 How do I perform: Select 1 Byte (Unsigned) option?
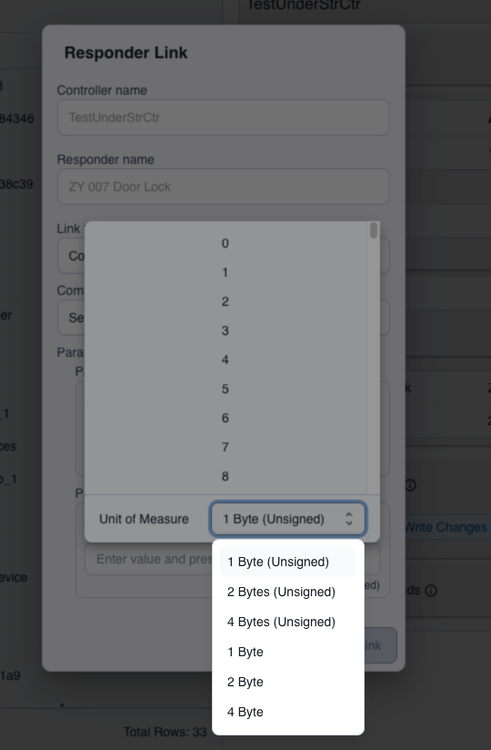(x=288, y=562)
